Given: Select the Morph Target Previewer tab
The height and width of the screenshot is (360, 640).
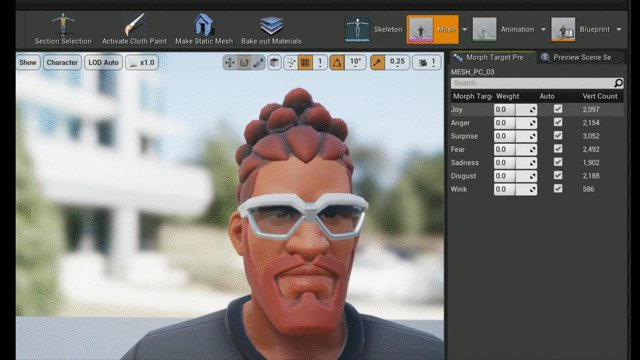Looking at the screenshot, I should coord(493,58).
